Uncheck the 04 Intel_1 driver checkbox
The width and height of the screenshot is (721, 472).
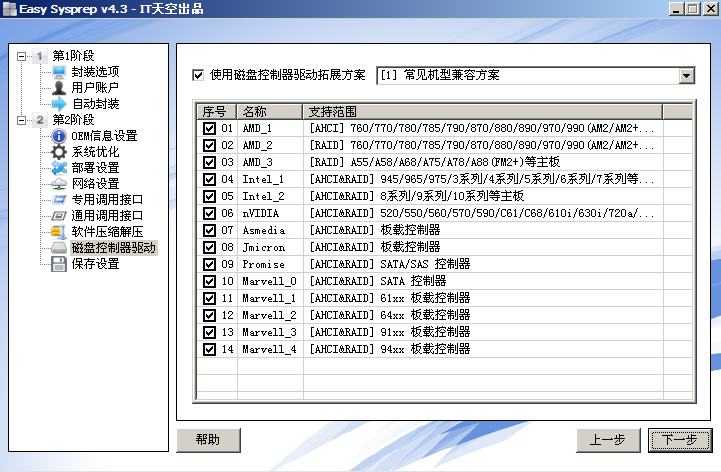pos(209,179)
